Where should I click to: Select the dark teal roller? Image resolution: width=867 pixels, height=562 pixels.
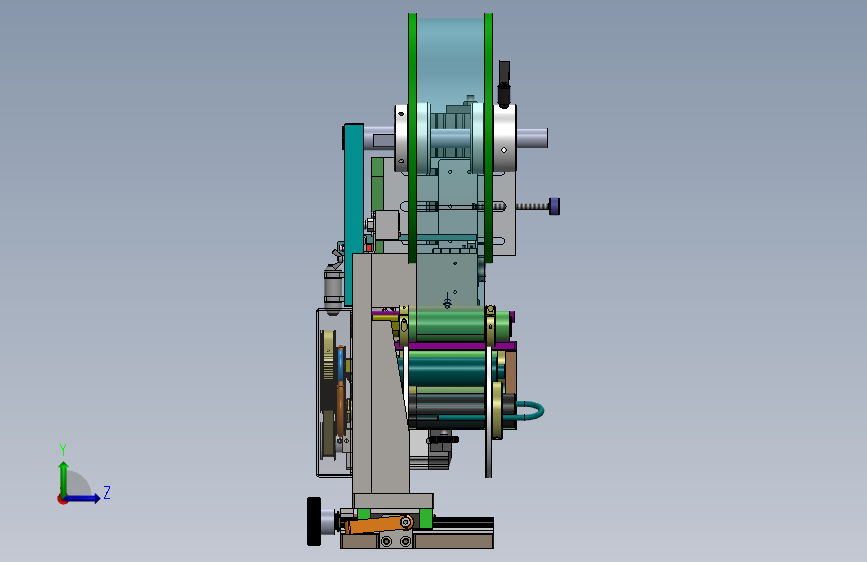click(451, 369)
